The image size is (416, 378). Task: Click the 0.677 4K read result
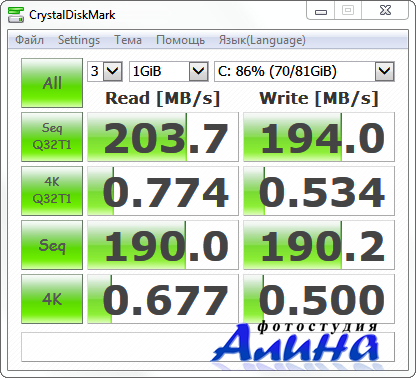[x=163, y=299]
